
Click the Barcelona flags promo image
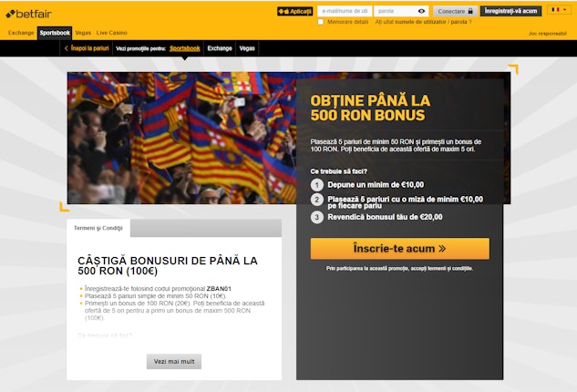pos(181,138)
